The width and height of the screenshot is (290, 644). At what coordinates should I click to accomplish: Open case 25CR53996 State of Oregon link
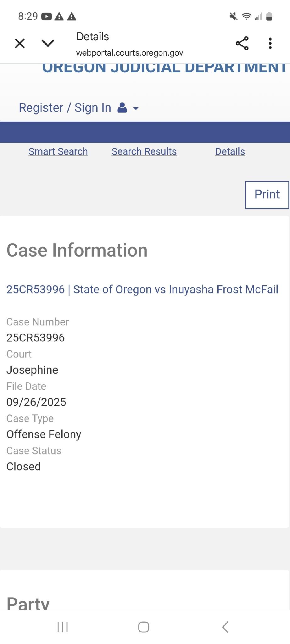[142, 290]
